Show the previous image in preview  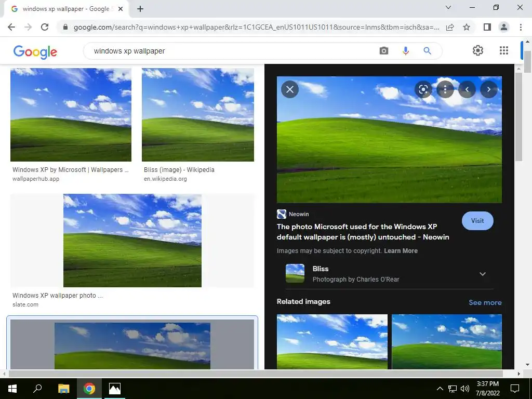click(467, 89)
